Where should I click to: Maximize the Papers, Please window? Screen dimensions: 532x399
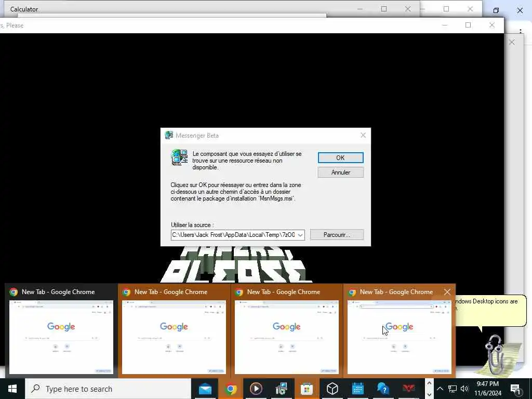pos(468,25)
